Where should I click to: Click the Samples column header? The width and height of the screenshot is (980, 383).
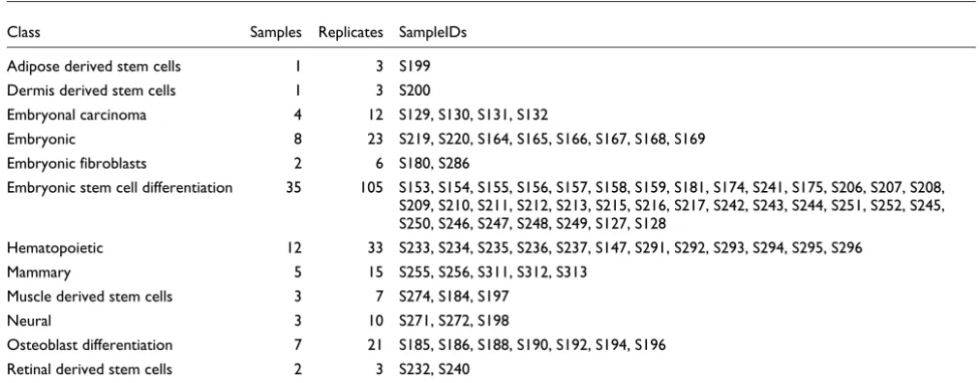276,33
